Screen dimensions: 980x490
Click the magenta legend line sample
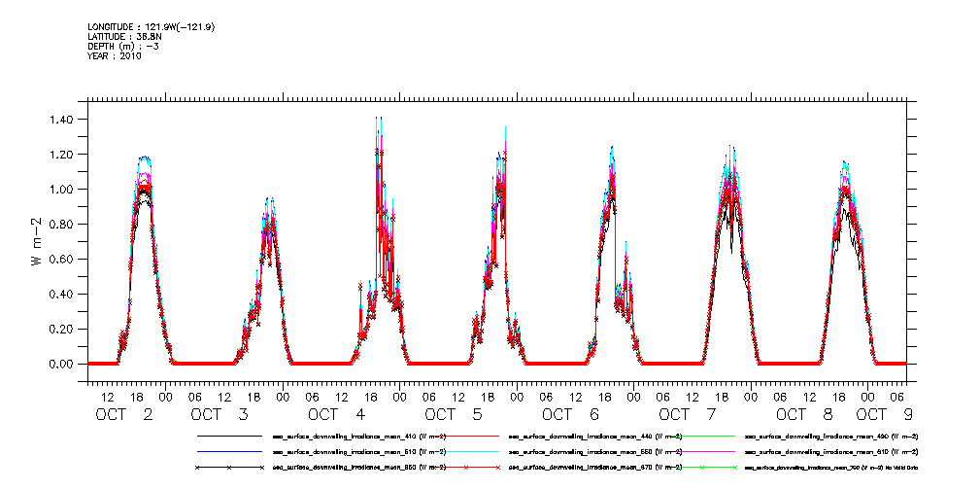point(702,451)
